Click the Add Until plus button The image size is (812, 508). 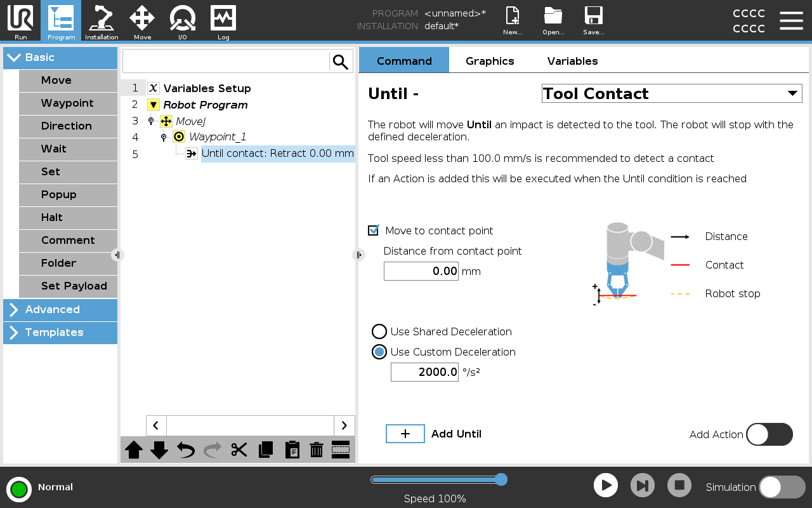pos(405,434)
